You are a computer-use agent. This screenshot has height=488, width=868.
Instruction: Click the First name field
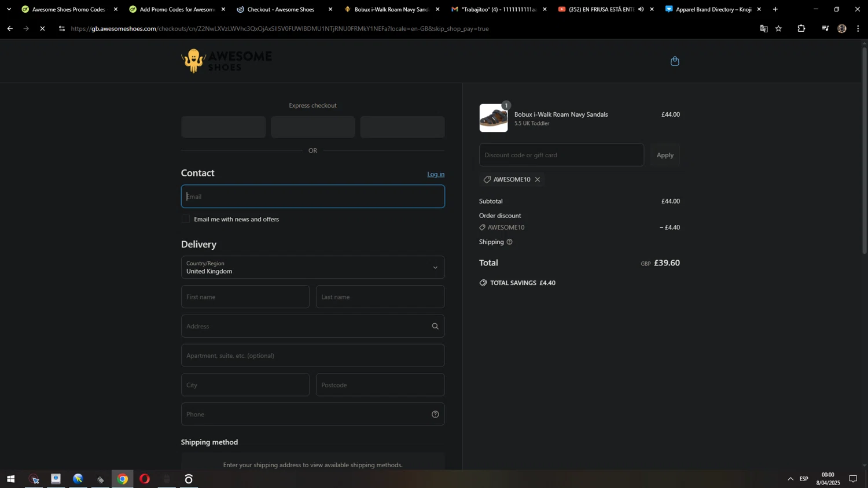(245, 297)
